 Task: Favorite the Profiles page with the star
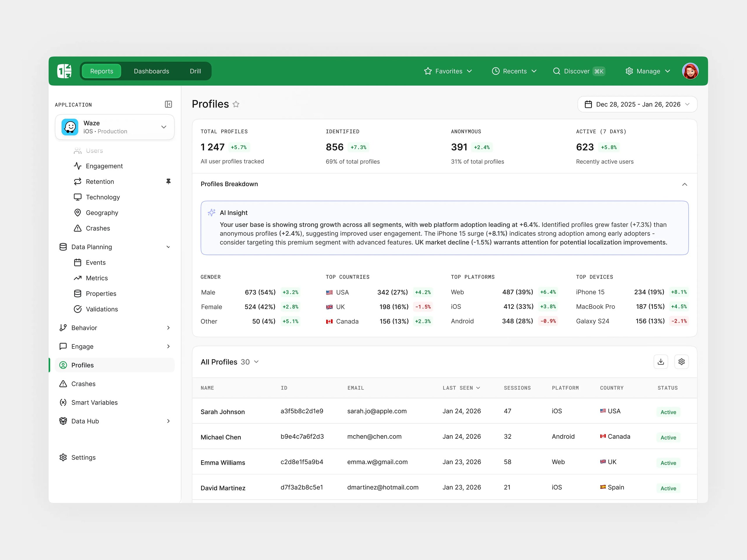pos(236,104)
